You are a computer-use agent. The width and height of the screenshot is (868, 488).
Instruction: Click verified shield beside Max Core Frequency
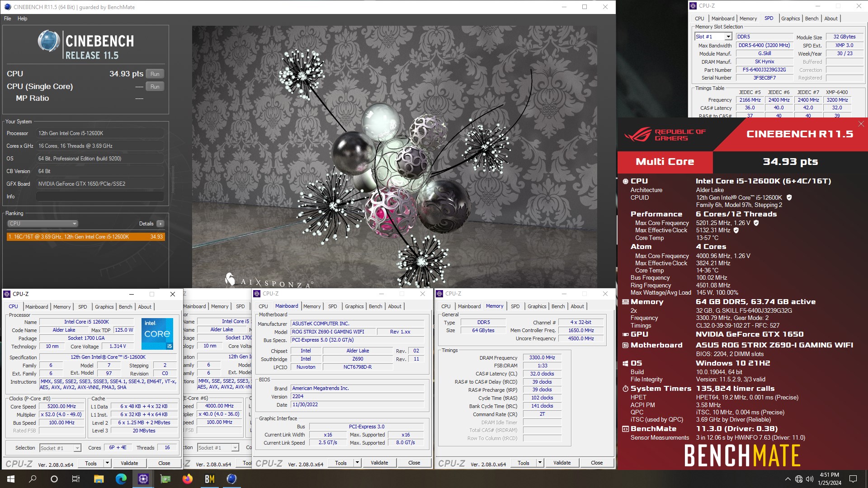[756, 223]
